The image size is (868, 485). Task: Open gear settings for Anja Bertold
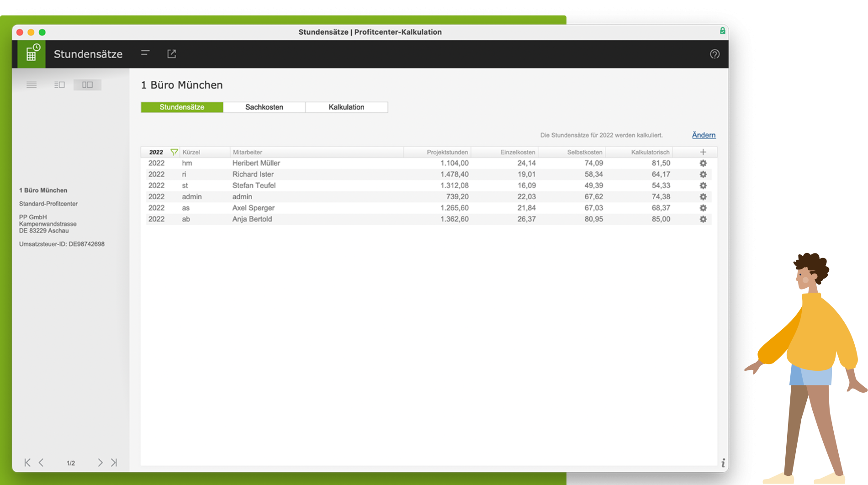[x=703, y=219]
